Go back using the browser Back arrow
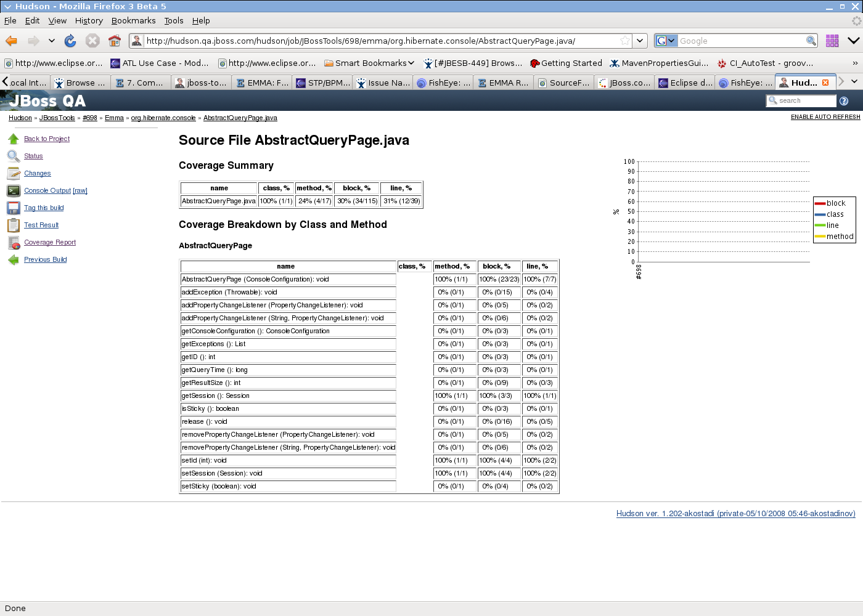 11,41
